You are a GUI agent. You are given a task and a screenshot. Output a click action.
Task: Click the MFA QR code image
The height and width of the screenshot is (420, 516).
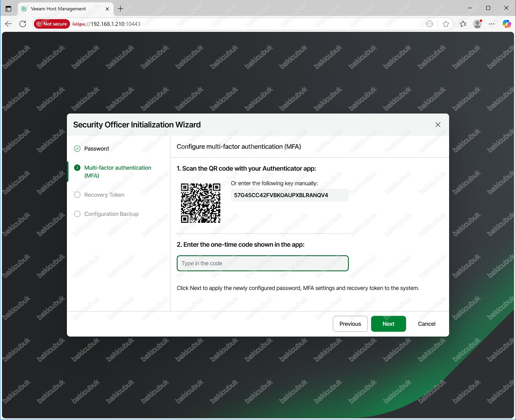[201, 203]
